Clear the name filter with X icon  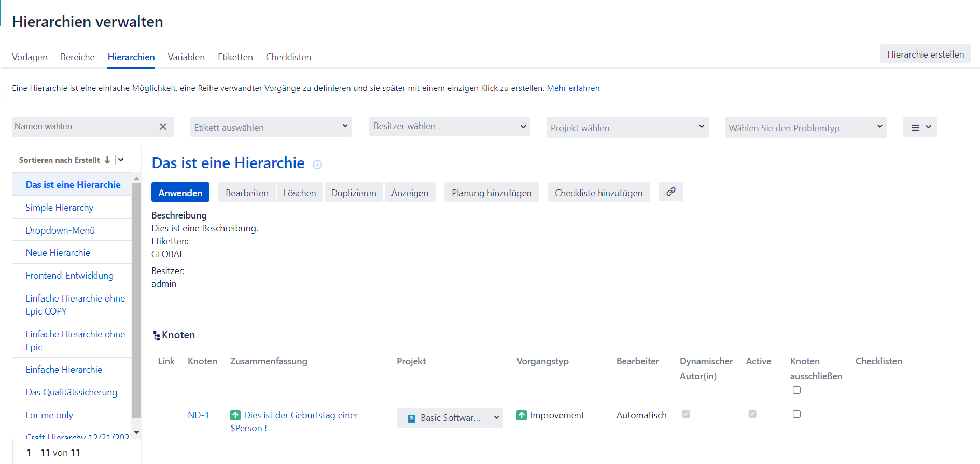[x=163, y=127]
